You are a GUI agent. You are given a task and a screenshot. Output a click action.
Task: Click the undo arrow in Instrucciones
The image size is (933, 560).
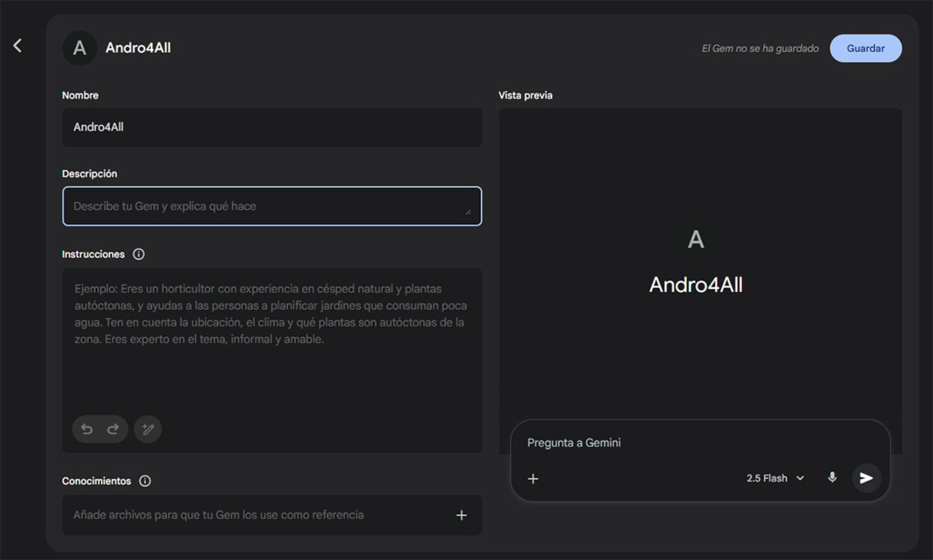[87, 429]
